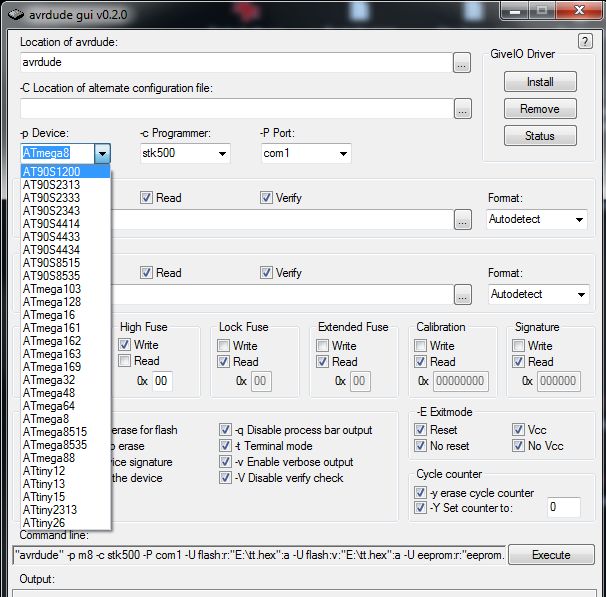Viewport: 606px width, 597px height.
Task: Click GiveIO Driver Install button
Action: 540,82
